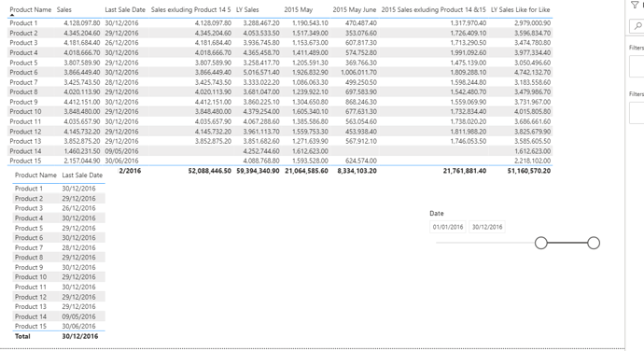Click date 09/05/2016 in the top table
This screenshot has height=351, width=644.
121,151
